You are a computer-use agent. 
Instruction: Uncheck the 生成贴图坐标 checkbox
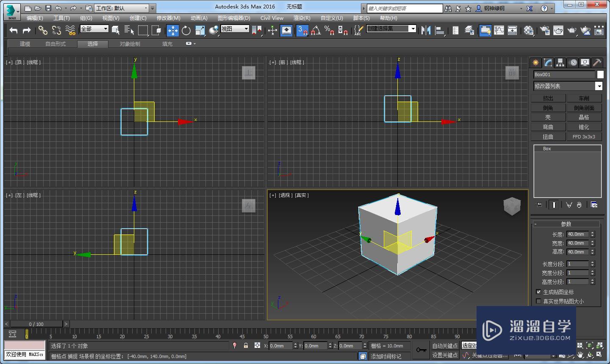(x=538, y=292)
